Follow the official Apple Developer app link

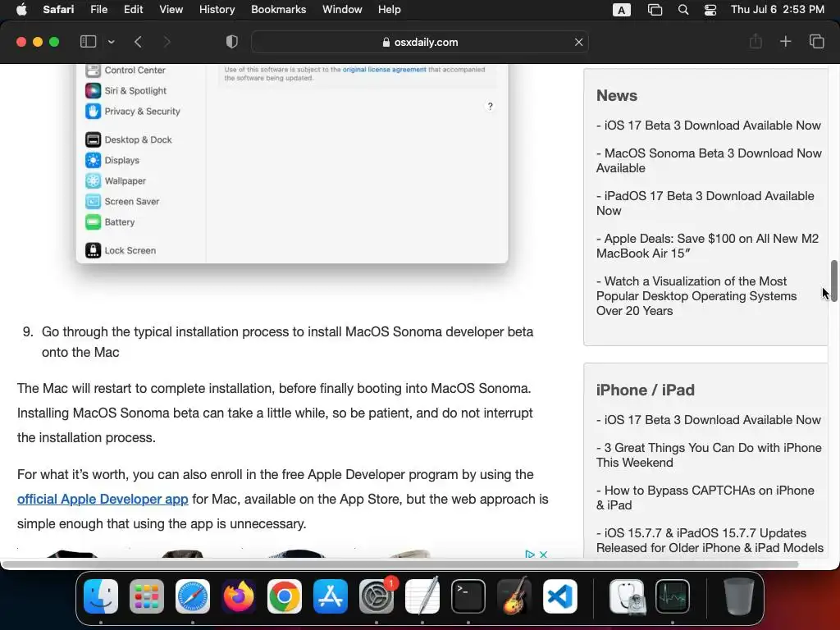[103, 500]
